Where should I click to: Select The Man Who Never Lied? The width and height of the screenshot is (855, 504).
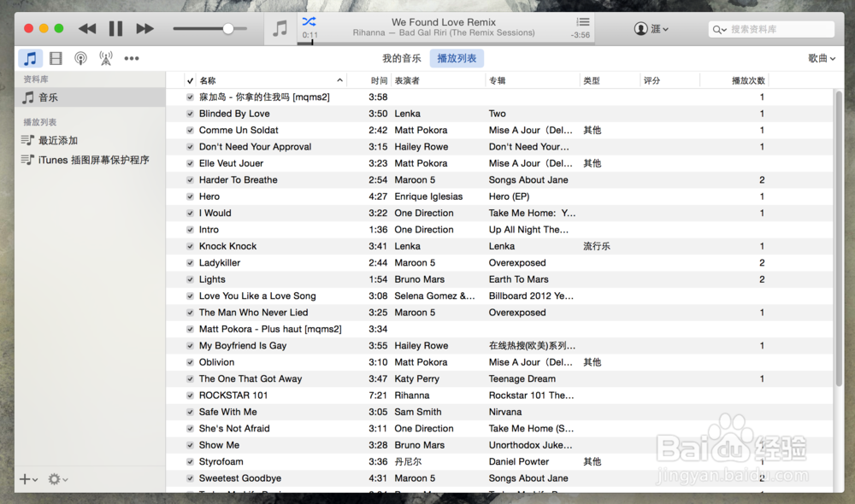pyautogui.click(x=499, y=313)
